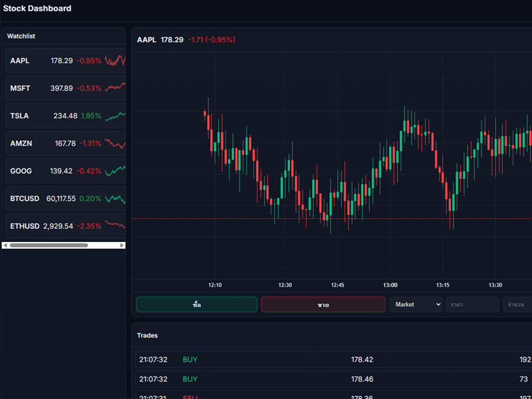Click the Stock Dashboard title
This screenshot has width=532, height=399.
(x=37, y=8)
